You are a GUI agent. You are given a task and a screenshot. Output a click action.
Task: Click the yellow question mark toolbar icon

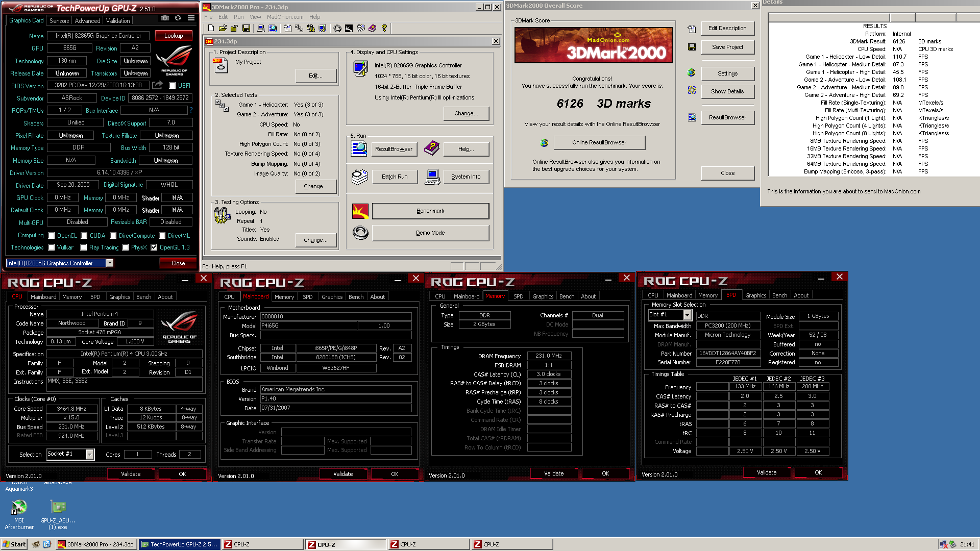[384, 28]
